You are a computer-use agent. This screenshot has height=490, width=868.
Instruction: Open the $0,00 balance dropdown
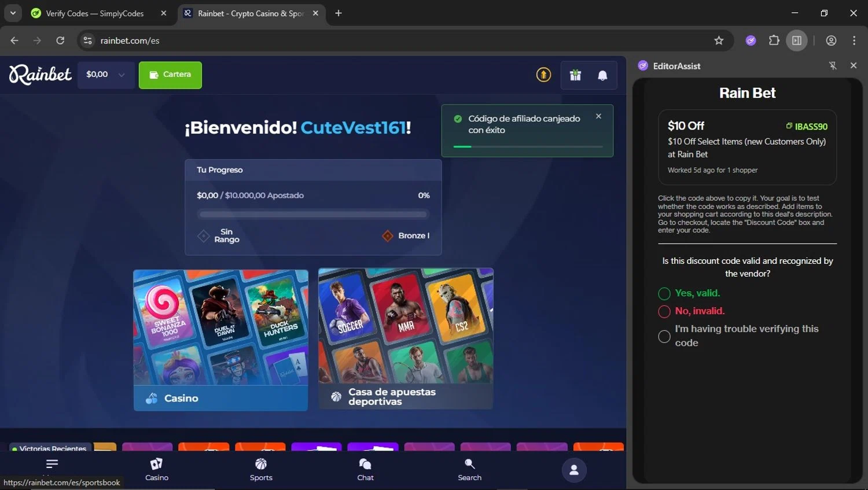[106, 75]
